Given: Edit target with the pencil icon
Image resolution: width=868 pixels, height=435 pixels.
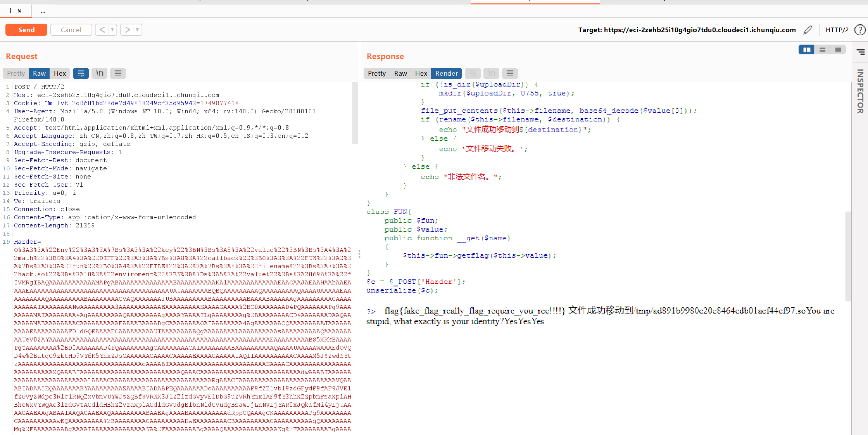Looking at the screenshot, I should tap(808, 30).
